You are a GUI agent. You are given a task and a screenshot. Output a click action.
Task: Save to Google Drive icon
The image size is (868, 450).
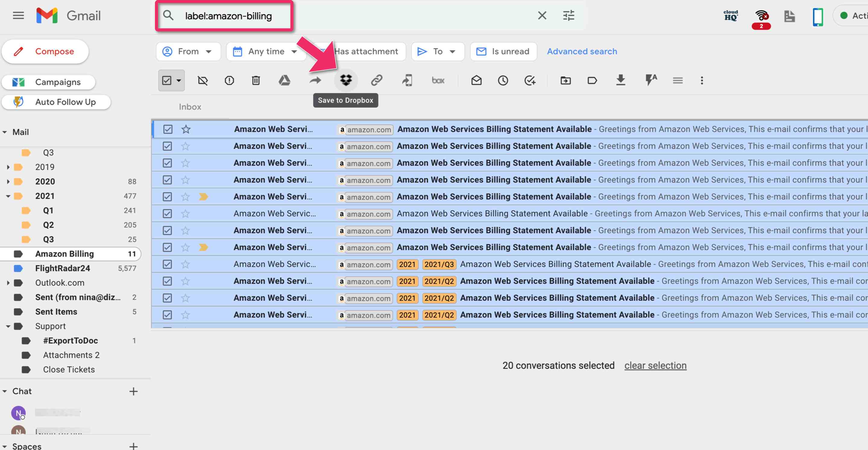pyautogui.click(x=285, y=80)
